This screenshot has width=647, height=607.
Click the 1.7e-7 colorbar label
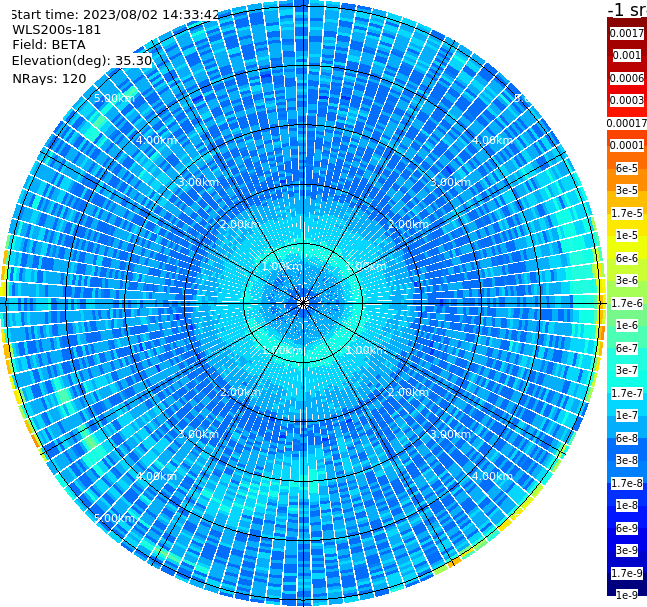tap(627, 393)
